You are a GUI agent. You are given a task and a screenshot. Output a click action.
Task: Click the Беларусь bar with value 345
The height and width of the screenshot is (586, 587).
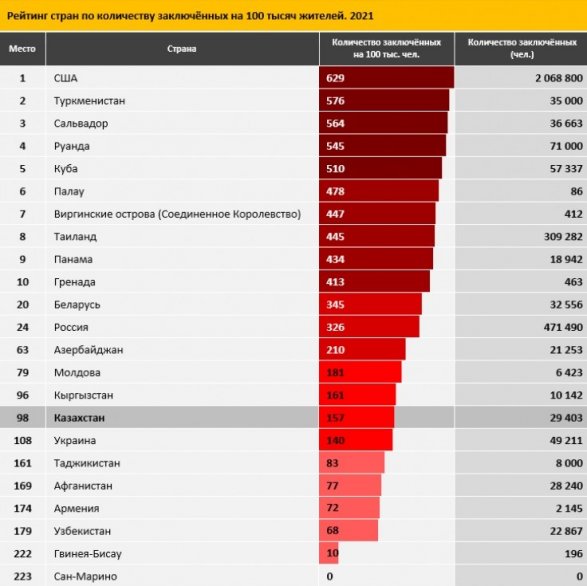[x=371, y=304]
